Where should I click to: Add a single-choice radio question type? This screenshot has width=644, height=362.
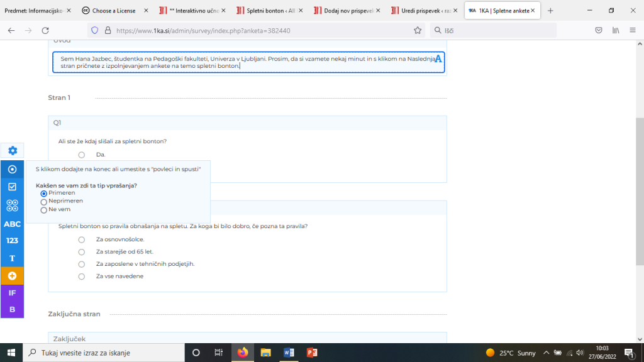click(13, 169)
